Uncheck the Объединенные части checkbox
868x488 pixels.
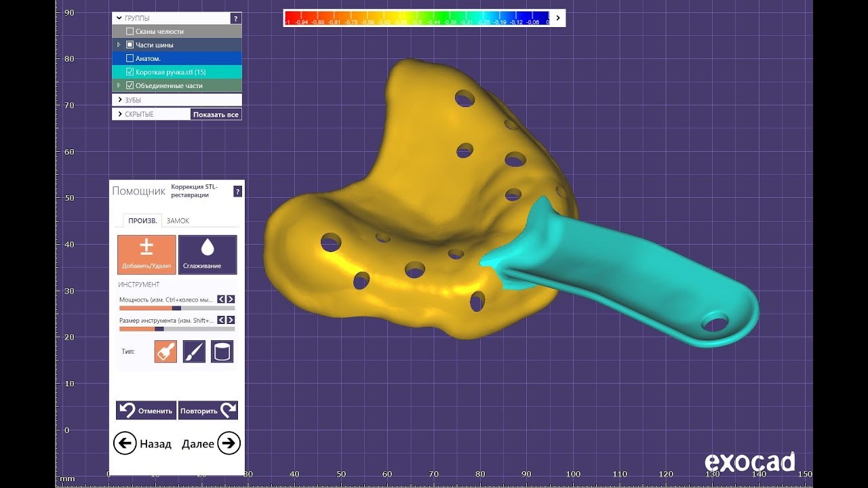pyautogui.click(x=130, y=85)
